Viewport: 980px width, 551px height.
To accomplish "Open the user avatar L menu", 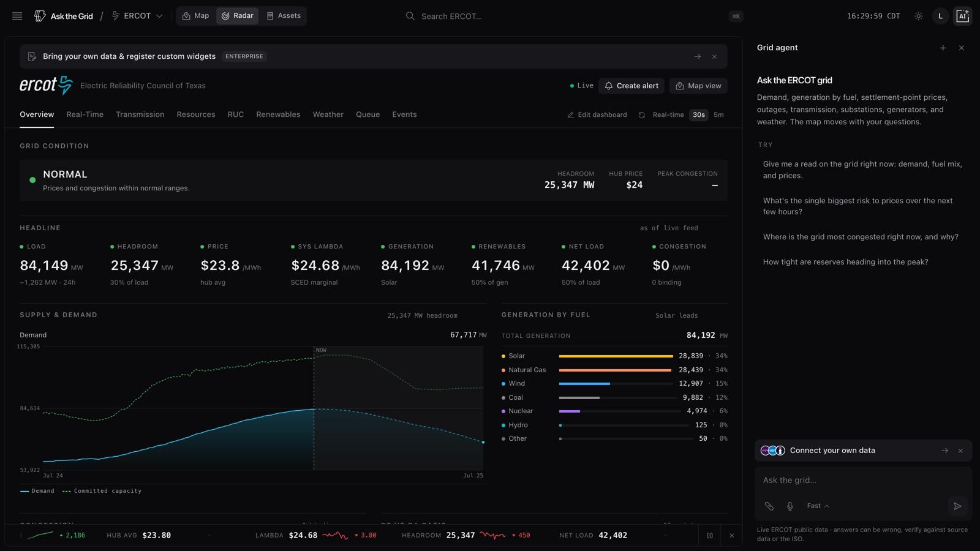I will point(940,16).
